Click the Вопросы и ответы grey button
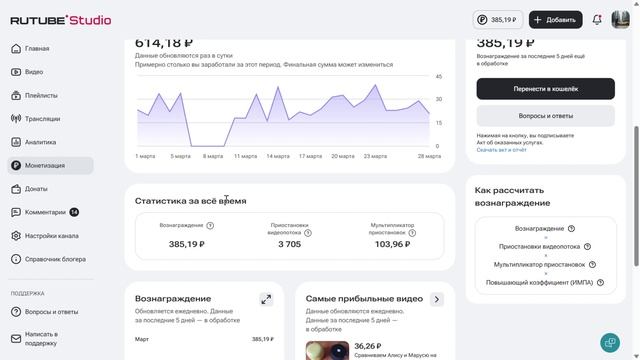The width and height of the screenshot is (640, 360). coord(545,116)
